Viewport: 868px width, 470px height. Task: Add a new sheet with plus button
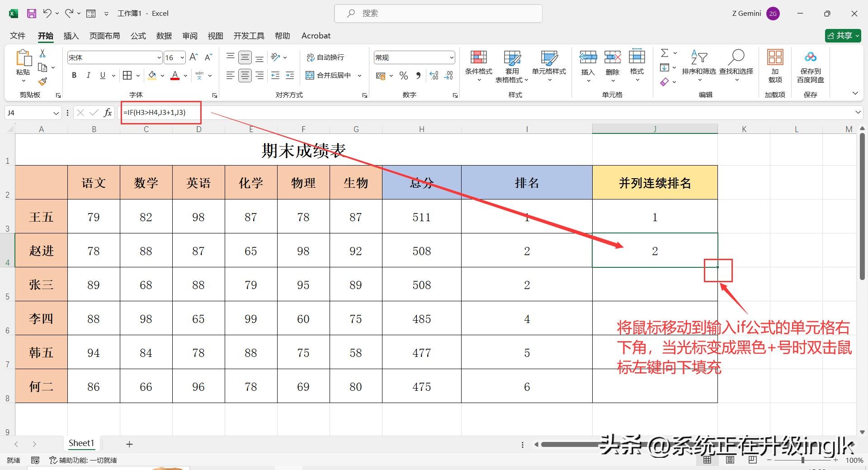(x=129, y=444)
